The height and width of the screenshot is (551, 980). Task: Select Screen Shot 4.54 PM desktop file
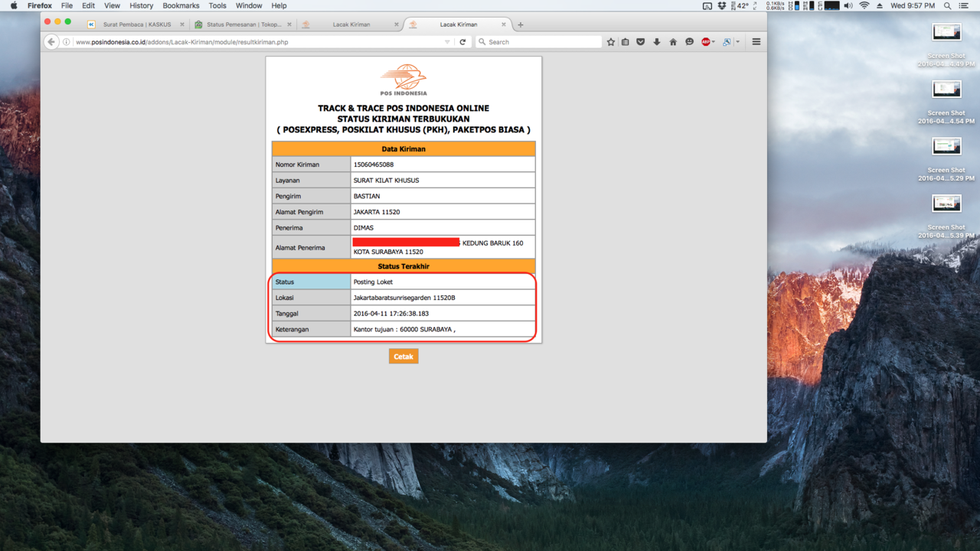(946, 101)
